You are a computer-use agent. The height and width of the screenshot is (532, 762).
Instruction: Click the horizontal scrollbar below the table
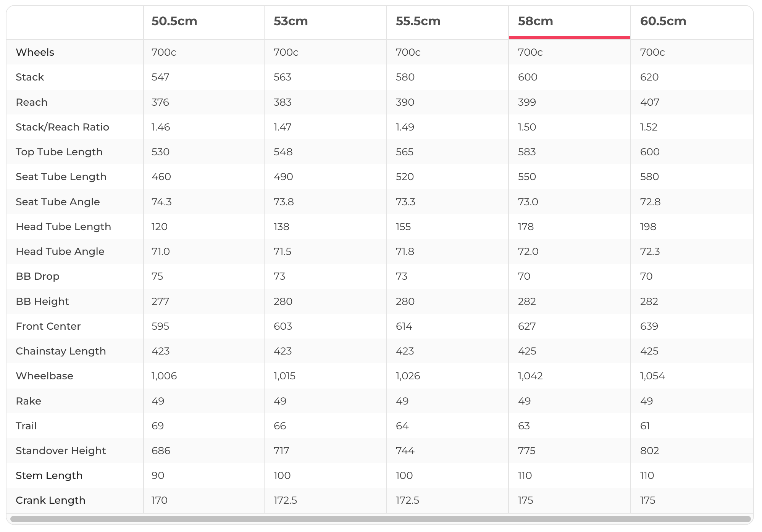(x=380, y=519)
